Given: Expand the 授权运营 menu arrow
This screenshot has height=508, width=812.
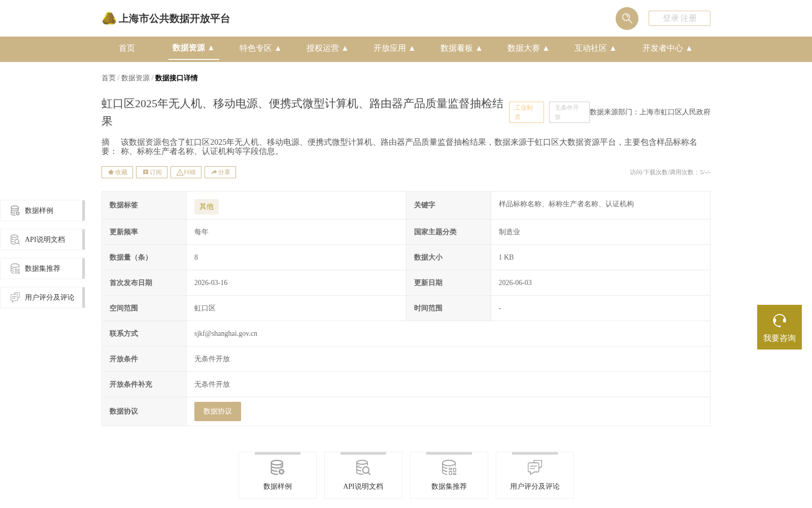Looking at the screenshot, I should [345, 48].
